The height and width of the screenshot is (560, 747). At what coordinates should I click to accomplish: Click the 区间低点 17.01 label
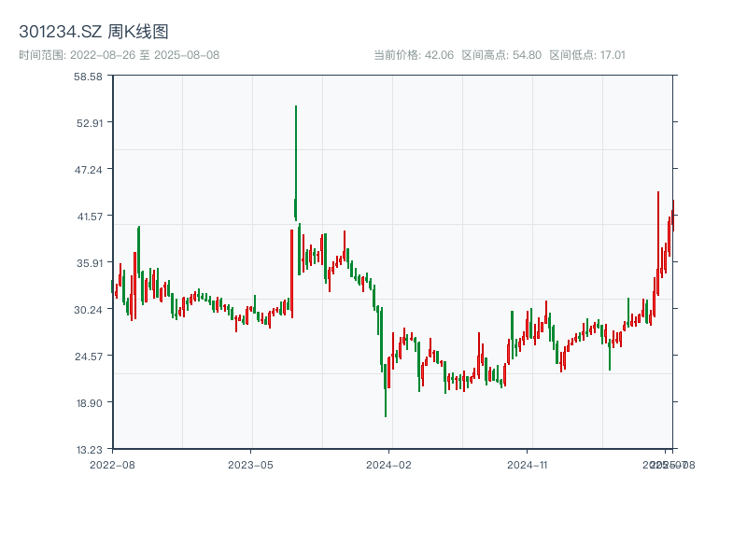coord(587,55)
